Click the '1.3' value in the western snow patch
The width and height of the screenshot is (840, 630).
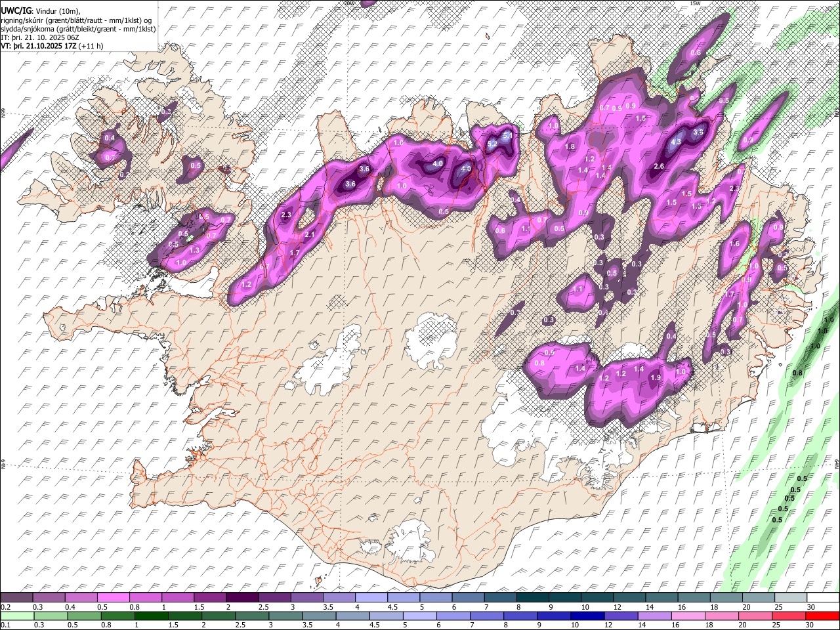[x=194, y=250]
